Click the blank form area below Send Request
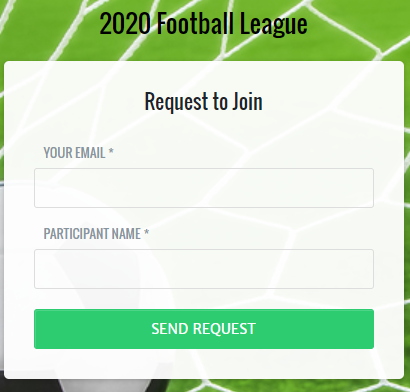The height and width of the screenshot is (392, 410). point(204,363)
